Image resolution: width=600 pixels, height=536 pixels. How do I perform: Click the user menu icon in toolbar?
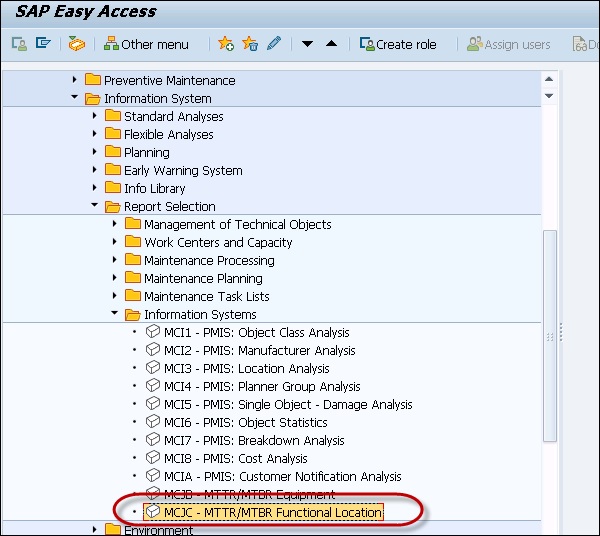pyautogui.click(x=19, y=44)
